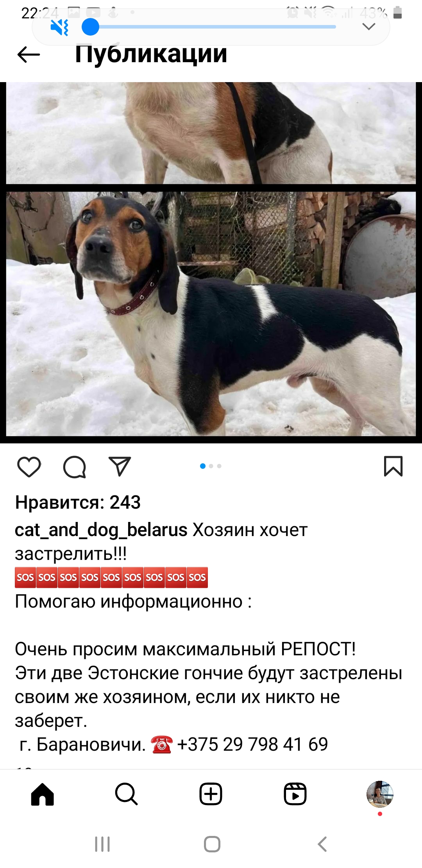Open Android recent apps button
Viewport: 422px width, 868px height.
[x=102, y=844]
